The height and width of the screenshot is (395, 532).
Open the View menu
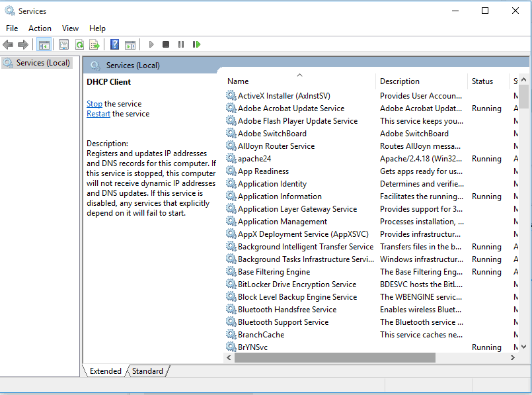point(70,28)
